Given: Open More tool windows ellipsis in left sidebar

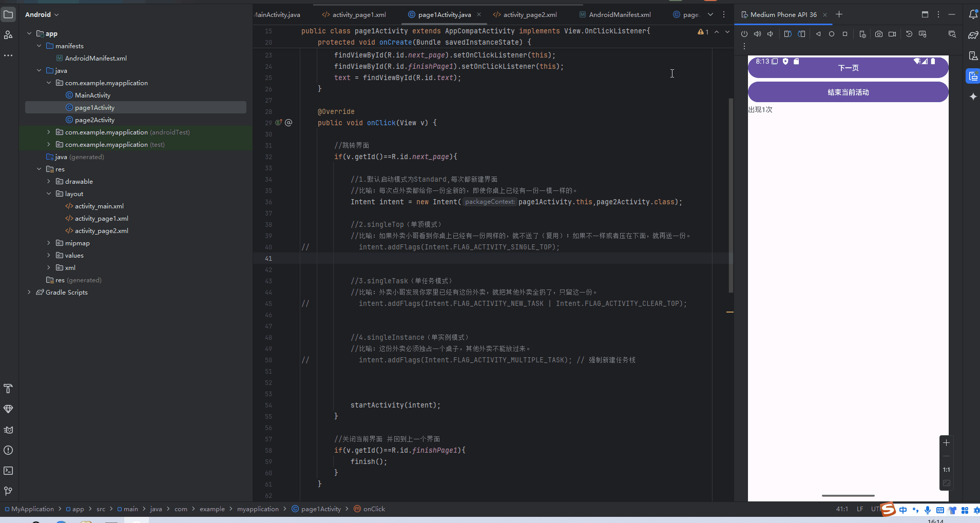Looking at the screenshot, I should click(8, 55).
